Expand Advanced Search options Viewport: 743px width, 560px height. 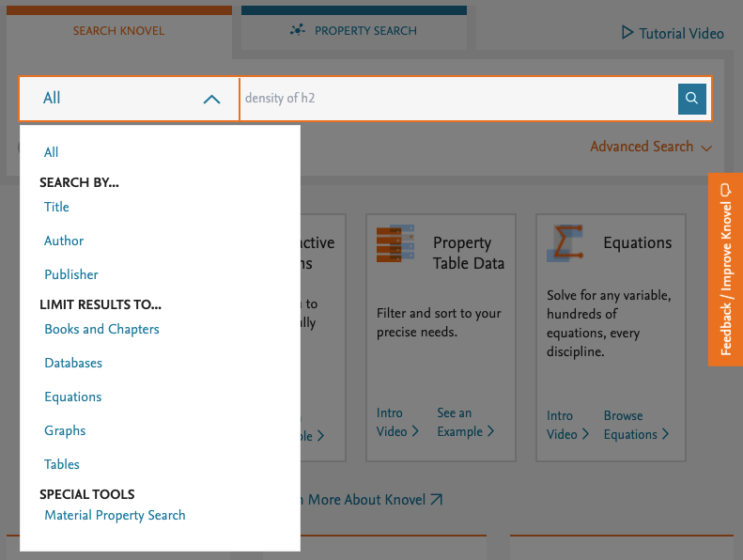tap(650, 147)
